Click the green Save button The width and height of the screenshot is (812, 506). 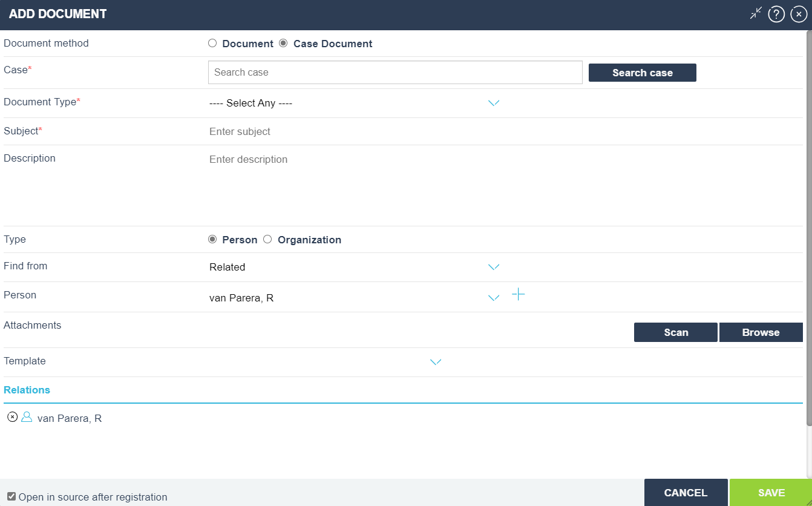point(771,493)
